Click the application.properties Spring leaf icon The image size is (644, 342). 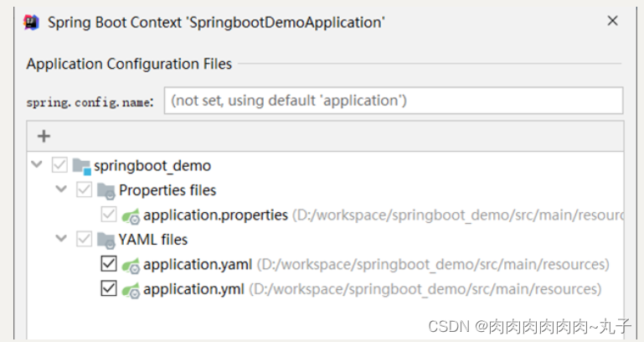click(x=131, y=215)
